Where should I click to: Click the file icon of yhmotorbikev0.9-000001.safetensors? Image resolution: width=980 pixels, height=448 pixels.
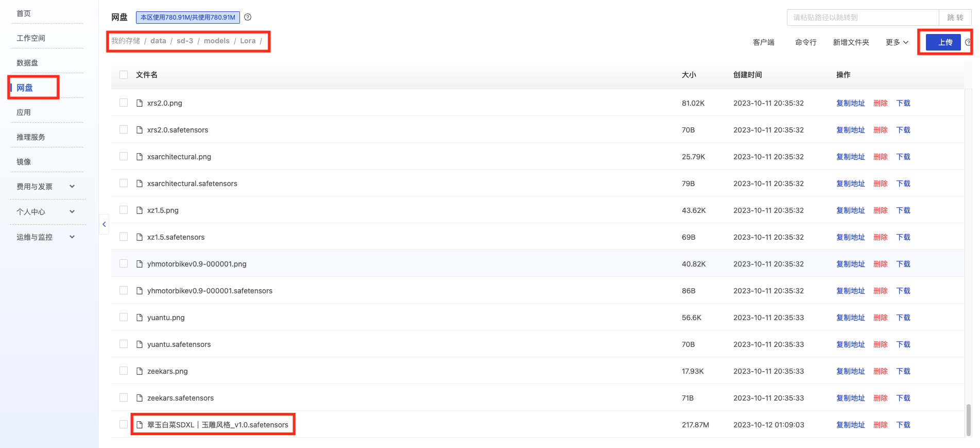point(139,291)
